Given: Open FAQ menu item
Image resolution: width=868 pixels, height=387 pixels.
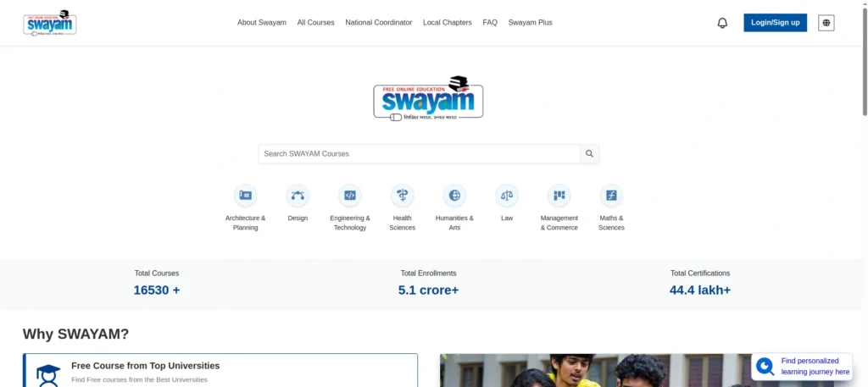Looking at the screenshot, I should [490, 23].
